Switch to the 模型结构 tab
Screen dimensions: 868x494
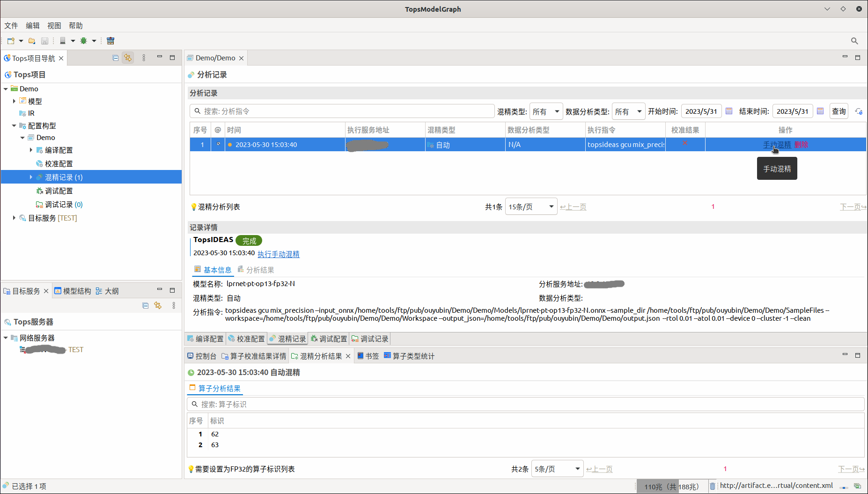(x=73, y=291)
